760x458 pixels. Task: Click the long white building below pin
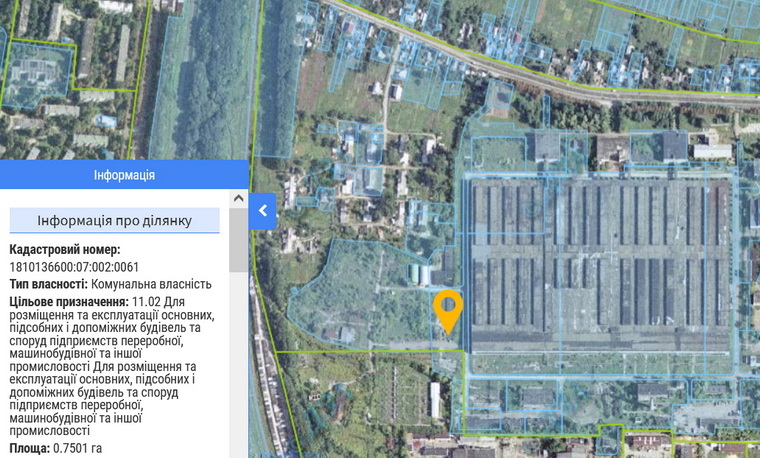point(435,398)
